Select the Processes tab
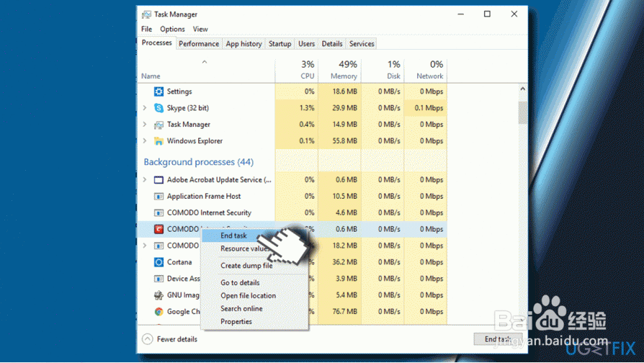This screenshot has width=644, height=363. point(156,42)
